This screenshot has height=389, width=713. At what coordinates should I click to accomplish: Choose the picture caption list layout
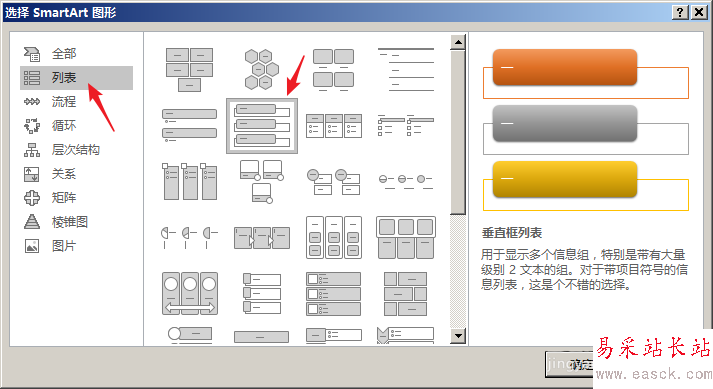click(x=334, y=70)
